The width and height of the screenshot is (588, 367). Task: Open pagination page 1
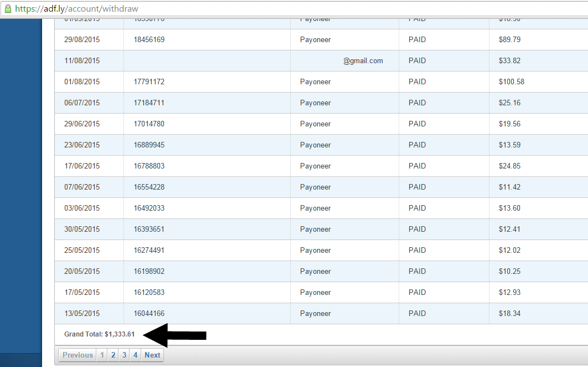pos(102,355)
